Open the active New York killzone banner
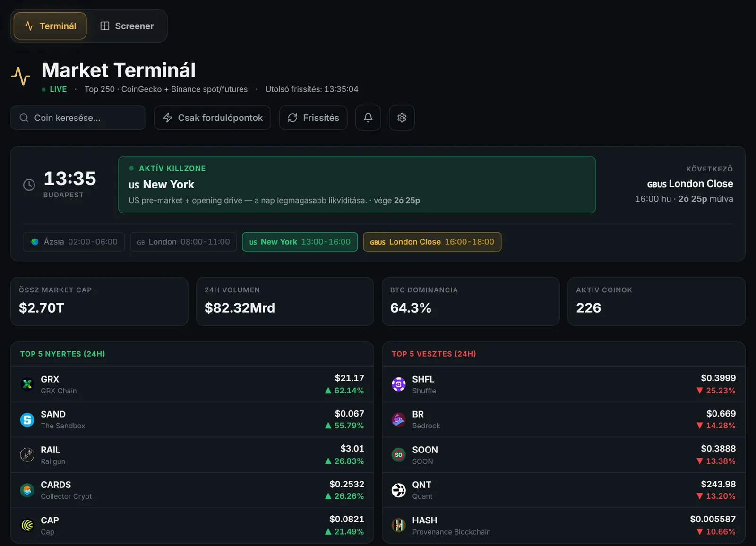This screenshot has height=546, width=756. 357,185
